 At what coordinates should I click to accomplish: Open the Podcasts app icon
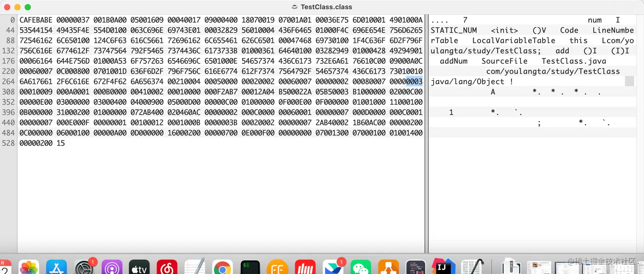click(112, 267)
